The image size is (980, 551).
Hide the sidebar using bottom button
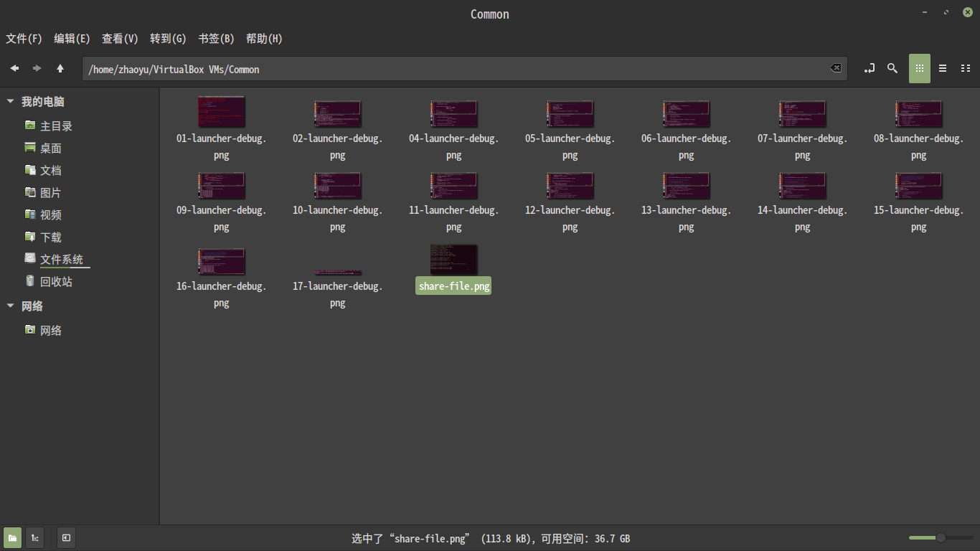tap(66, 537)
